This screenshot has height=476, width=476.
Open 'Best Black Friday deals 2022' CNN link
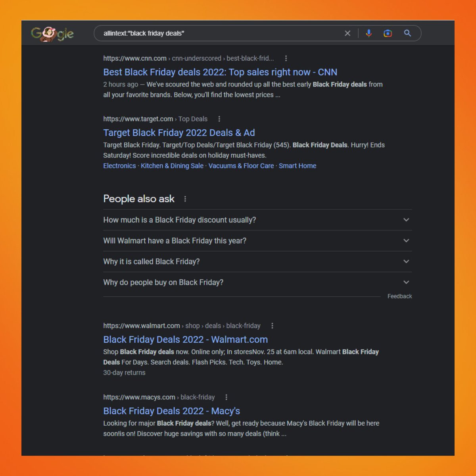(x=220, y=72)
